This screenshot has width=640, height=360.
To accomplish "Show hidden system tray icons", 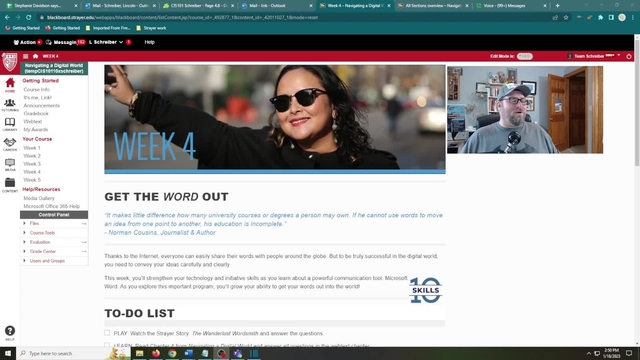I will pyautogui.click(x=589, y=353).
